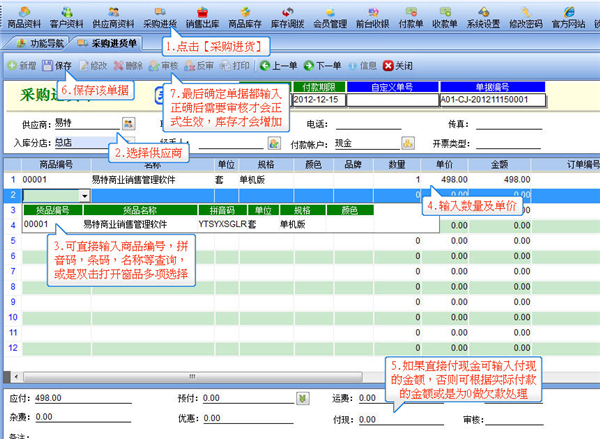Click the 保存 save button

[58, 65]
